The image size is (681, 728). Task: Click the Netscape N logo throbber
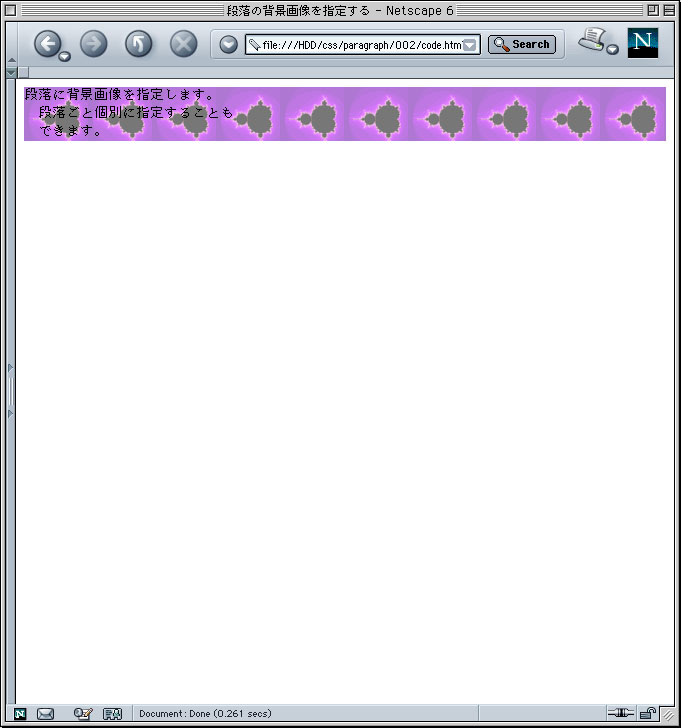(642, 43)
